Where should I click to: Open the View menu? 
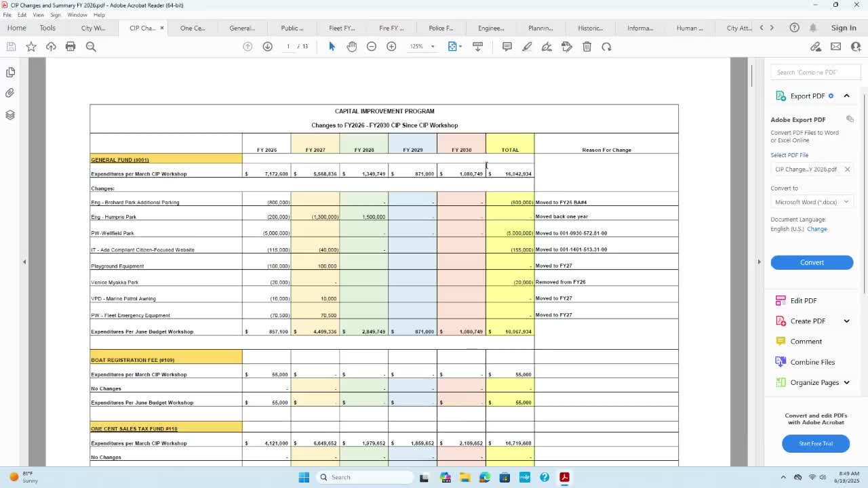[x=39, y=15]
